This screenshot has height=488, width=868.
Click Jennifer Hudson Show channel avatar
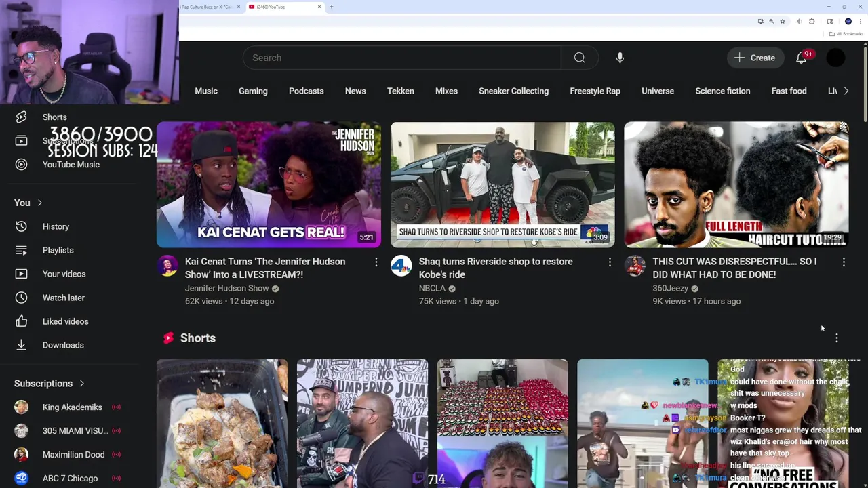click(x=167, y=266)
